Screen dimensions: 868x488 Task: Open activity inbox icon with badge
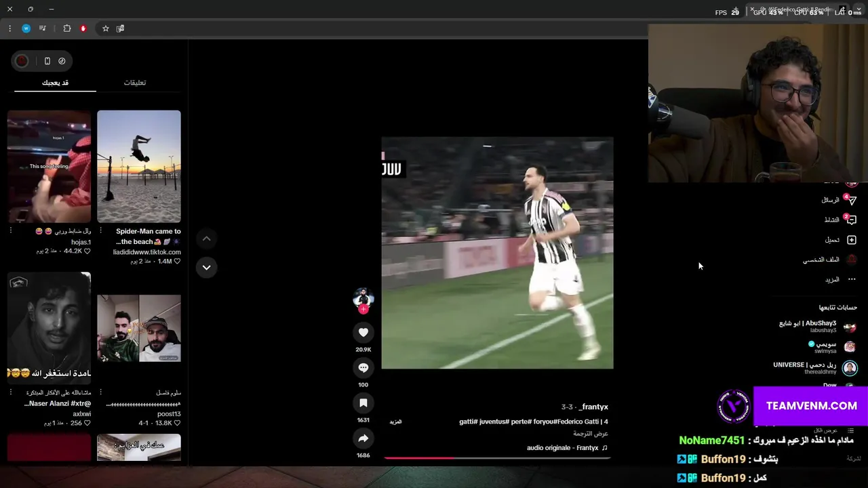point(852,220)
